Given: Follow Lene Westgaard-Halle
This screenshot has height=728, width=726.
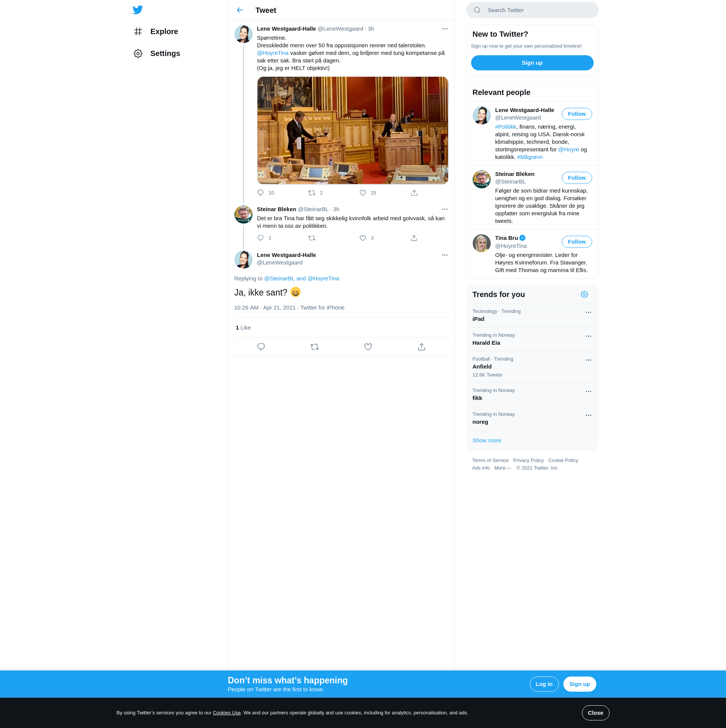Looking at the screenshot, I should point(577,114).
